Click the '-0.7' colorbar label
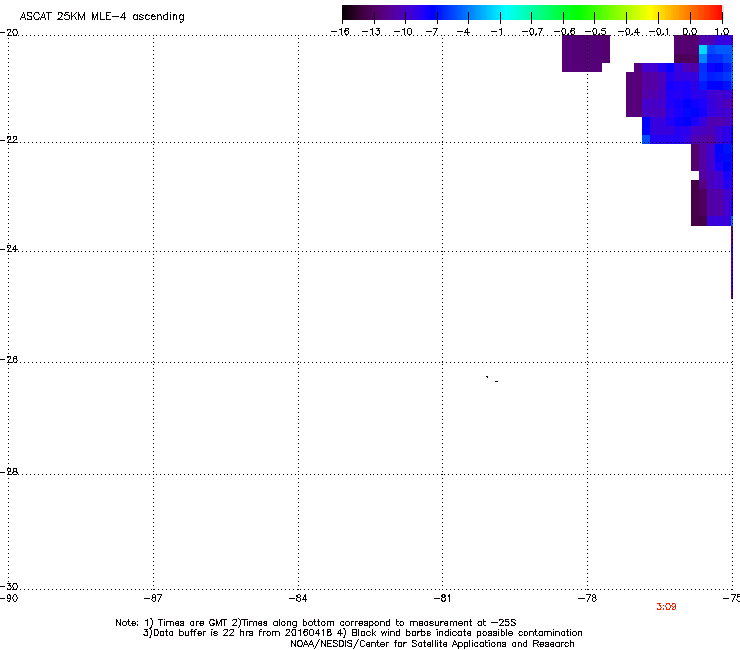This screenshot has width=740, height=650. pos(532,32)
